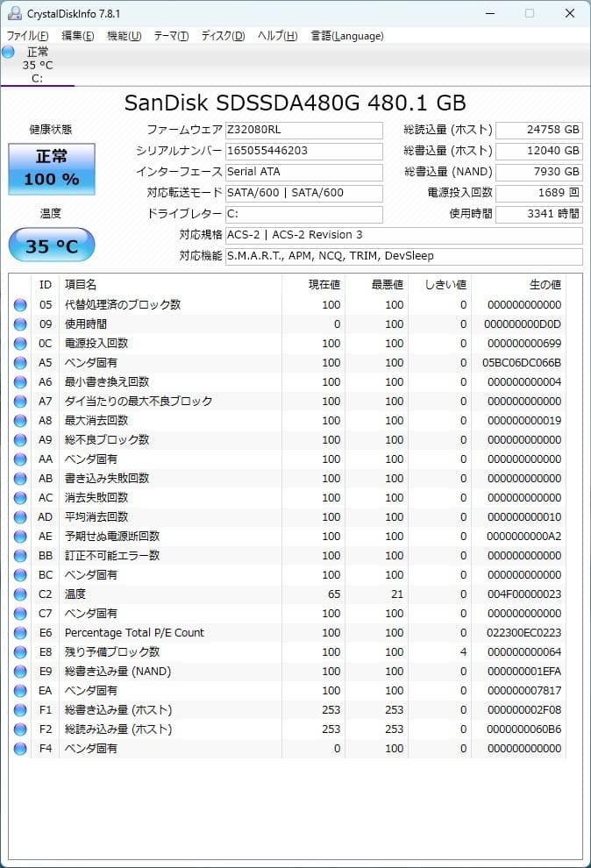Click the ID column header

[46, 285]
